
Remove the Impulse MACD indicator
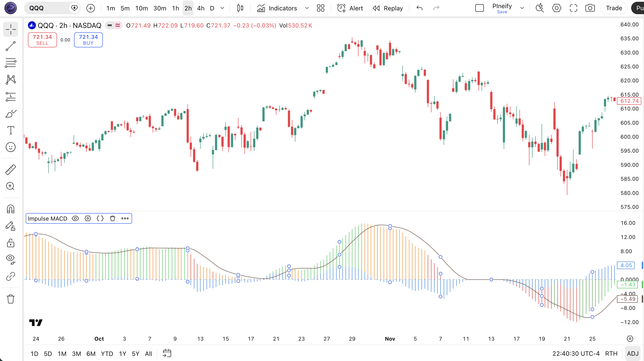(x=113, y=219)
